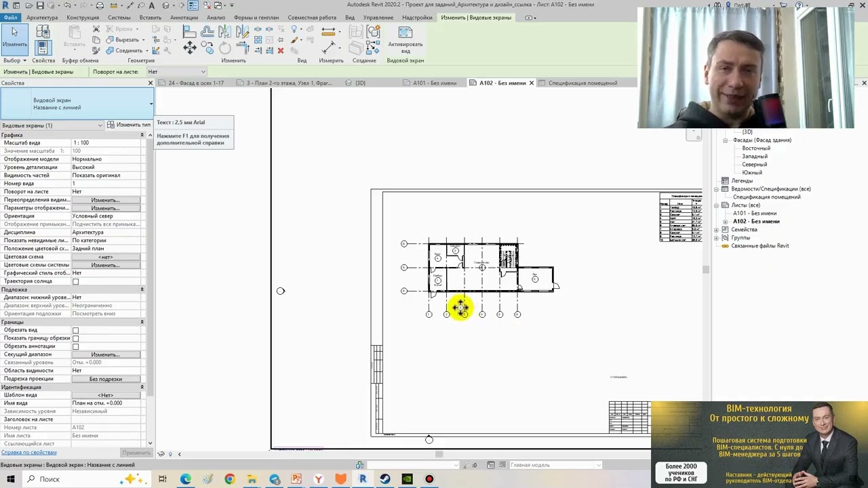Open Google Chrome from the taskbar
The image size is (868, 488).
229,479
